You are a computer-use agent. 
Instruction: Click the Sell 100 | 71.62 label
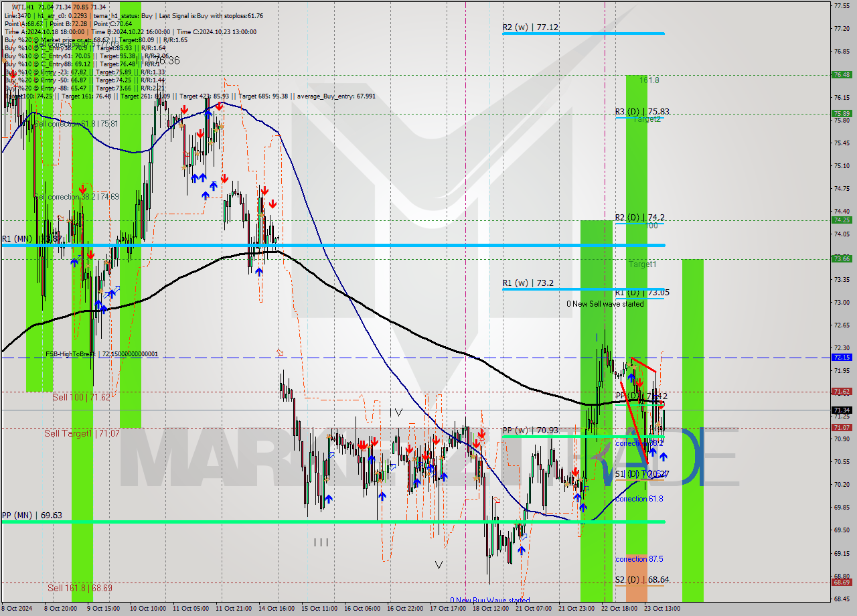coord(81,397)
